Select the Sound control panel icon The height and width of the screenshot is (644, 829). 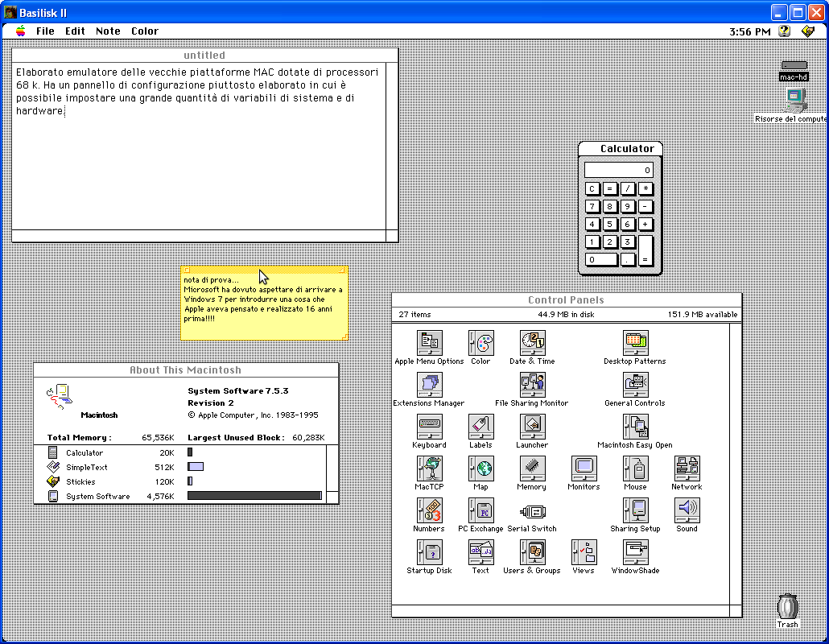click(687, 510)
